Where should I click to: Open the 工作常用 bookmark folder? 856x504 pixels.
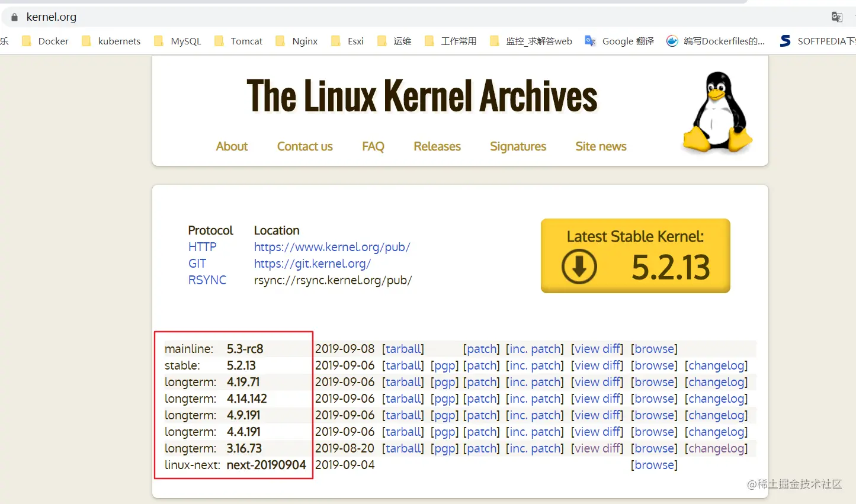point(450,41)
